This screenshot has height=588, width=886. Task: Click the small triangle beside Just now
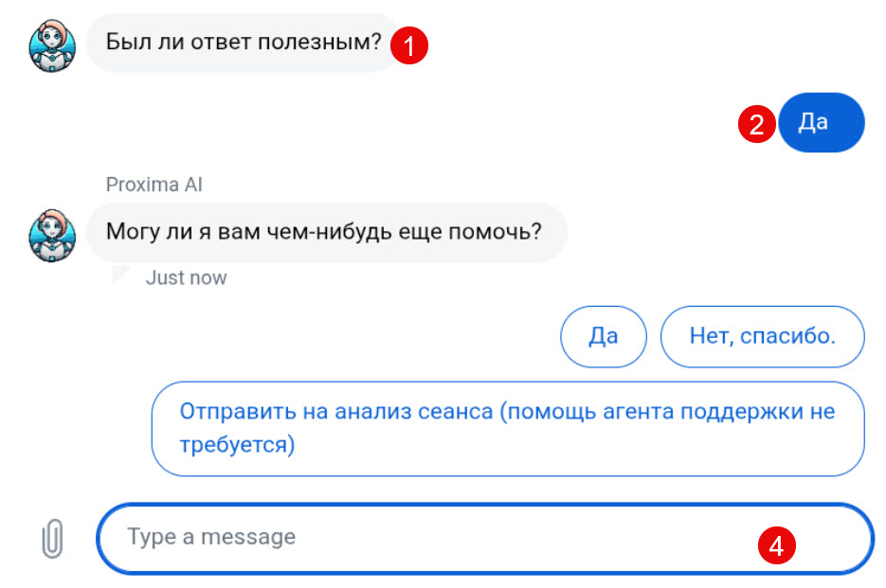[x=121, y=276]
